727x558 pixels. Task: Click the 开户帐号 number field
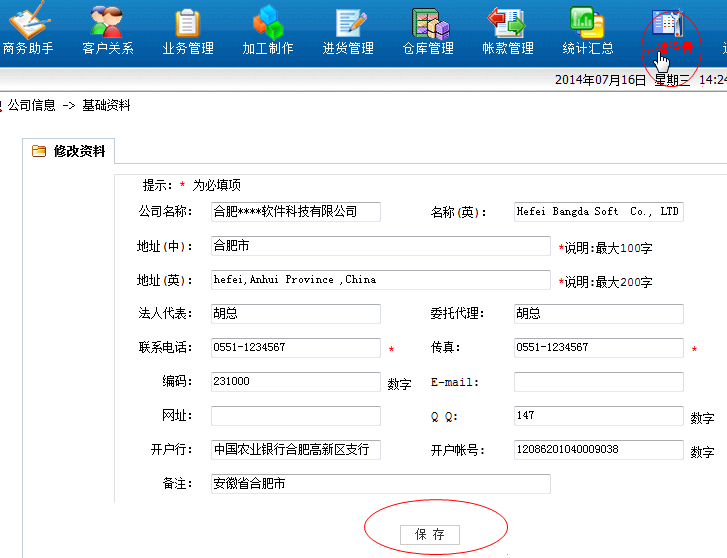(599, 449)
